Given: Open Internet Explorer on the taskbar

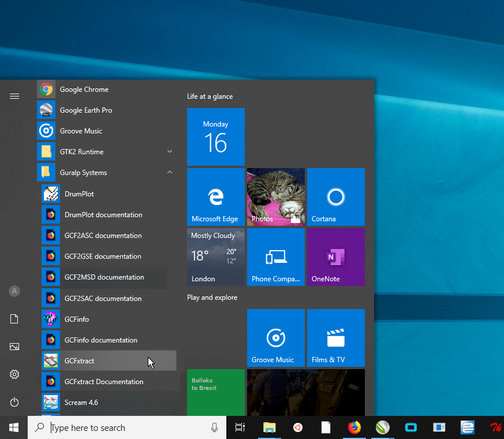Looking at the screenshot, I should point(468,427).
